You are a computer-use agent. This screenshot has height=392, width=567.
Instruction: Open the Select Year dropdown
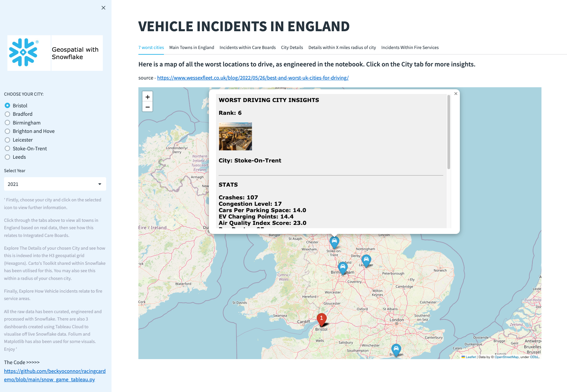click(55, 184)
